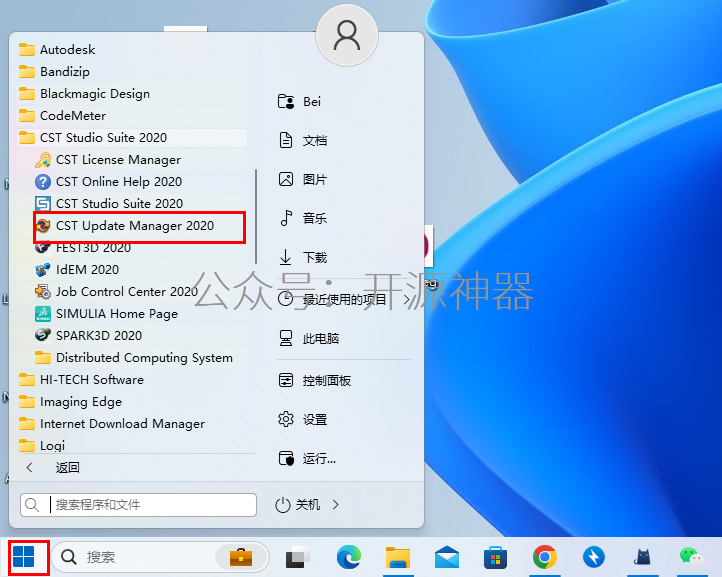Select the 下载 menu entry text

click(x=315, y=257)
